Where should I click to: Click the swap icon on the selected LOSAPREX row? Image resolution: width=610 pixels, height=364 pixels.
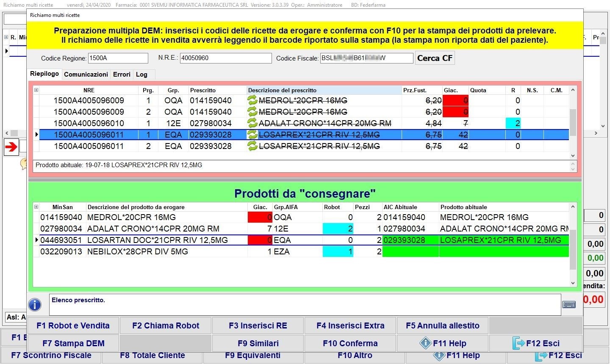tap(252, 135)
